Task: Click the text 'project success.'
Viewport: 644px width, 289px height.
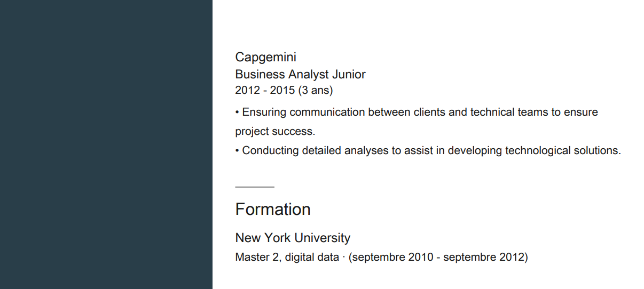Action: [x=276, y=132]
